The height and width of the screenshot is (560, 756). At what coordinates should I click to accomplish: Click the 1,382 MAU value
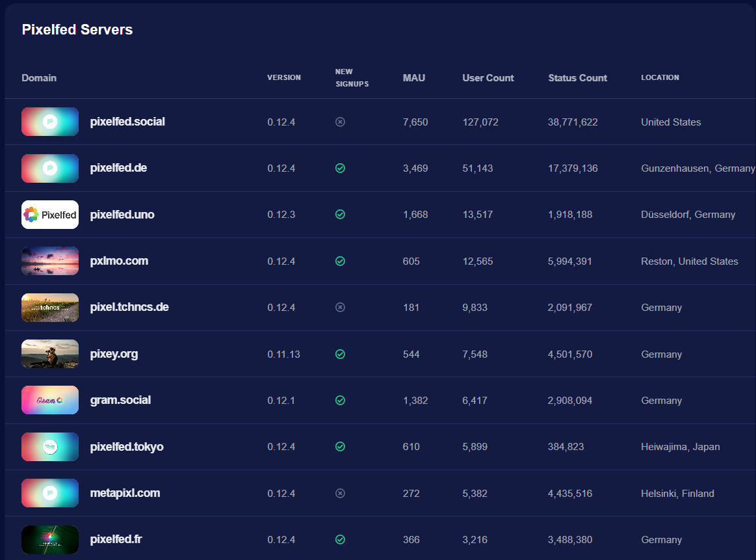[415, 401]
